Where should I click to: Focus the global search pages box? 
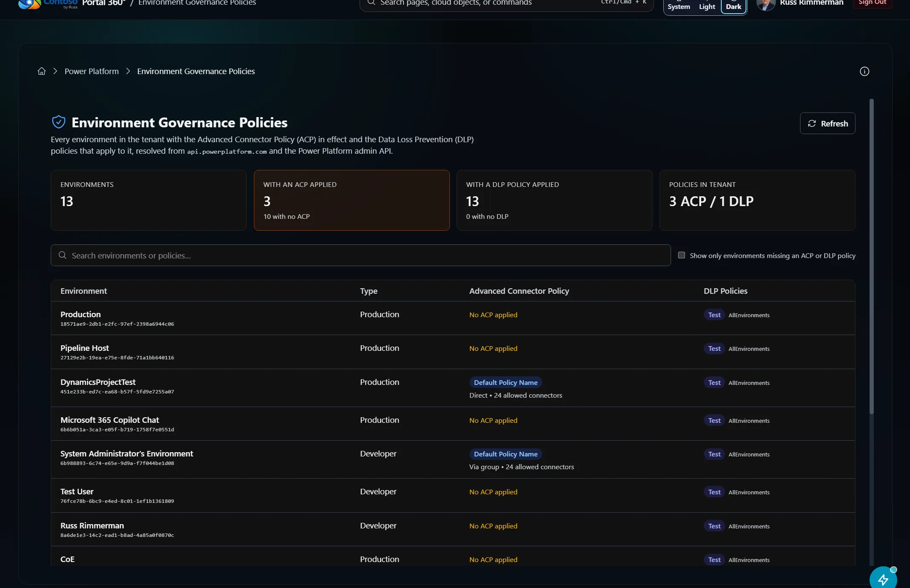tap(507, 4)
